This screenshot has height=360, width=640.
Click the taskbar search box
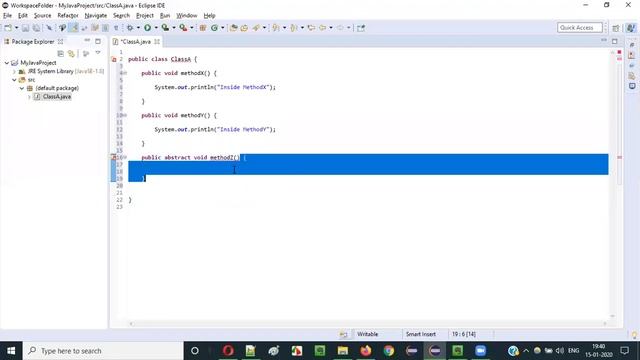(x=103, y=351)
